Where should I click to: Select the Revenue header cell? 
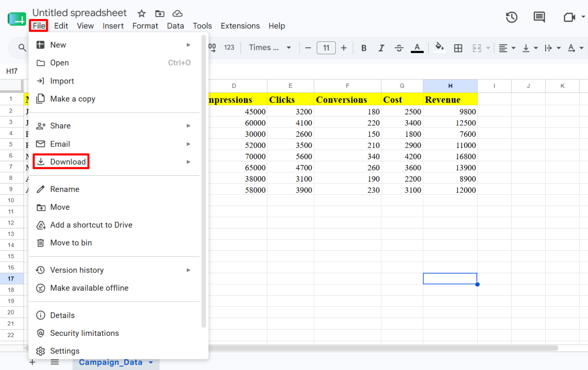click(x=450, y=99)
